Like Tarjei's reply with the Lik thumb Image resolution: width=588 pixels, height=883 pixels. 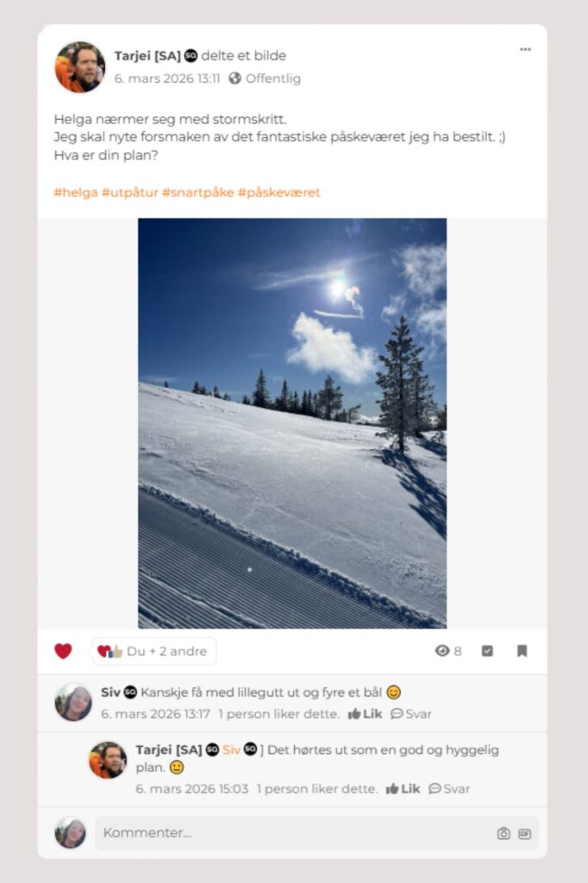pos(403,789)
